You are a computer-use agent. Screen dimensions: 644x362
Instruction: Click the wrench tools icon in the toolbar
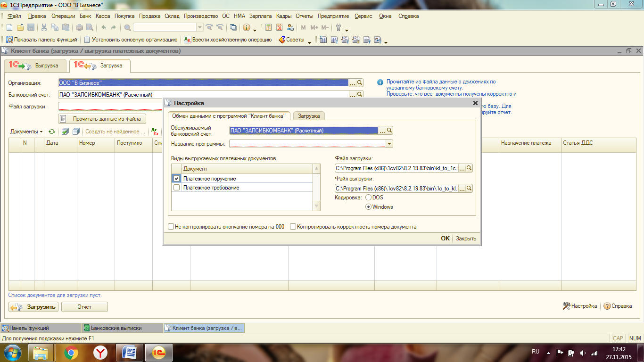(x=338, y=27)
